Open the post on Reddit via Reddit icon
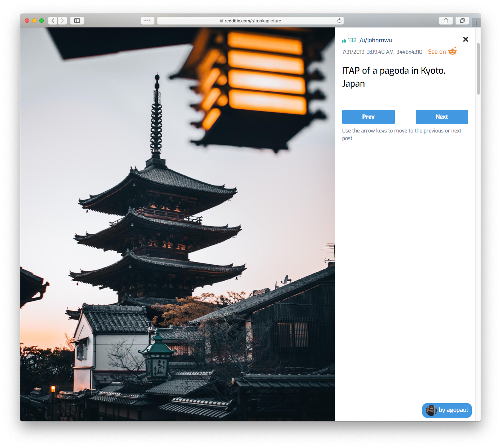Image resolution: width=501 pixels, height=448 pixels. tap(452, 52)
